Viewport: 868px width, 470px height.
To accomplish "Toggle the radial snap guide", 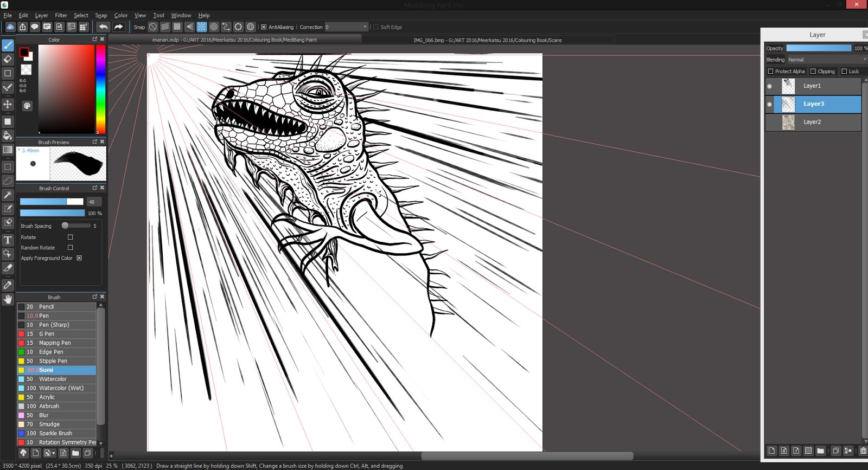I will click(202, 27).
